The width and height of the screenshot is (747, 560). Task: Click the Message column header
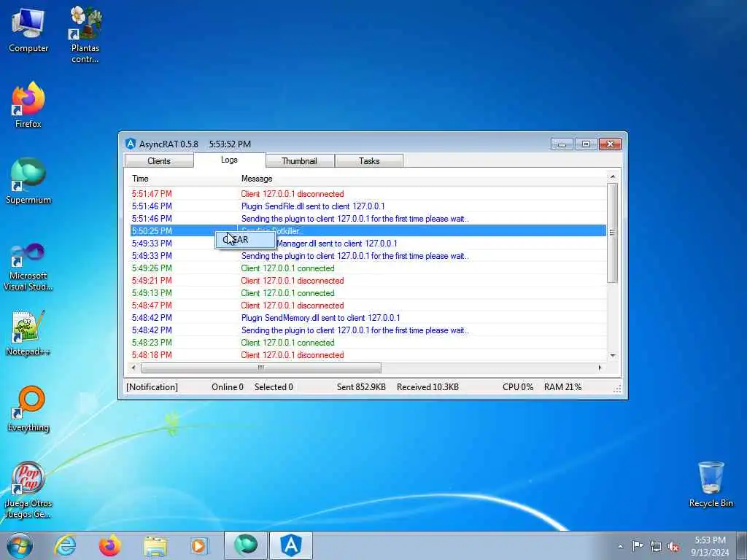(x=257, y=179)
